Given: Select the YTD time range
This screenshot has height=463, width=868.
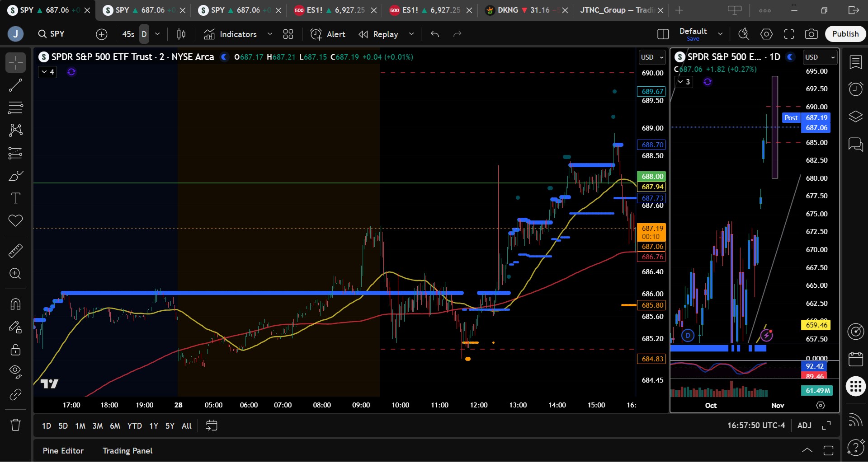Looking at the screenshot, I should 135,426.
